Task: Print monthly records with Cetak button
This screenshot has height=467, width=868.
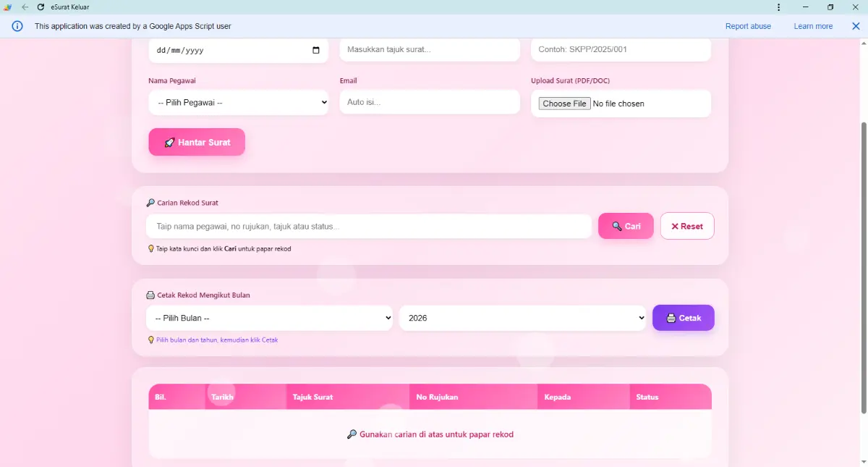Action: tap(684, 318)
